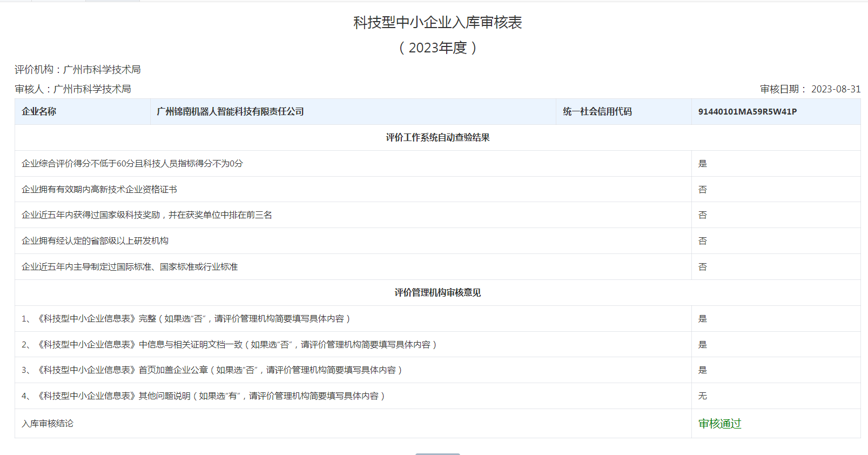
Task: Click the review date 2023-08-31
Action: 836,89
